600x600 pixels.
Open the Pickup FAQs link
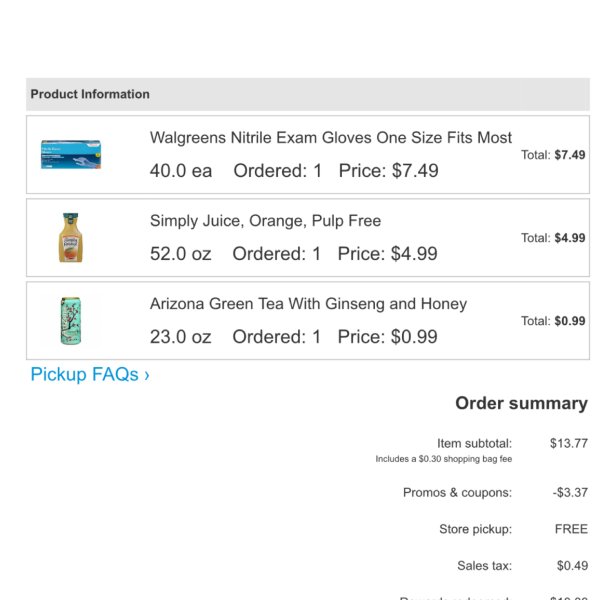click(90, 374)
